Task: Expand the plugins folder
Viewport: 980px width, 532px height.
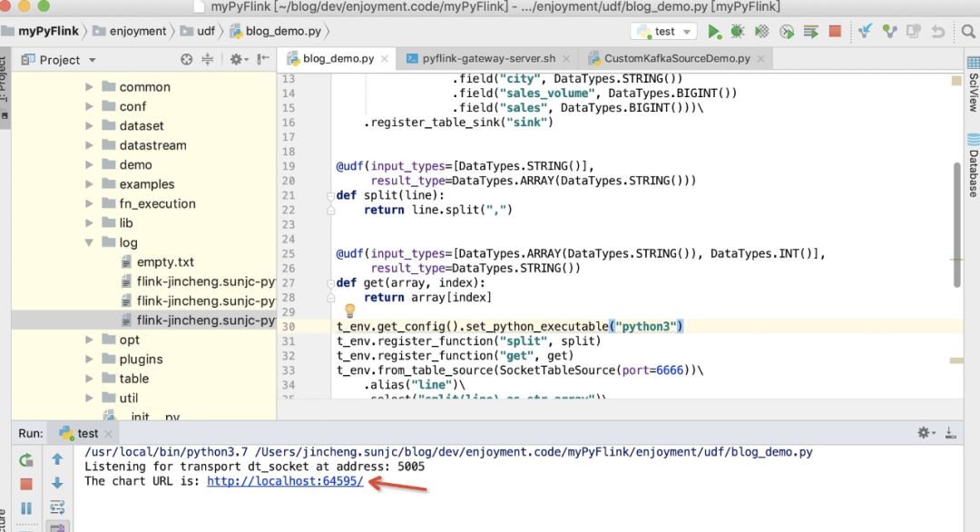Action: (x=89, y=359)
